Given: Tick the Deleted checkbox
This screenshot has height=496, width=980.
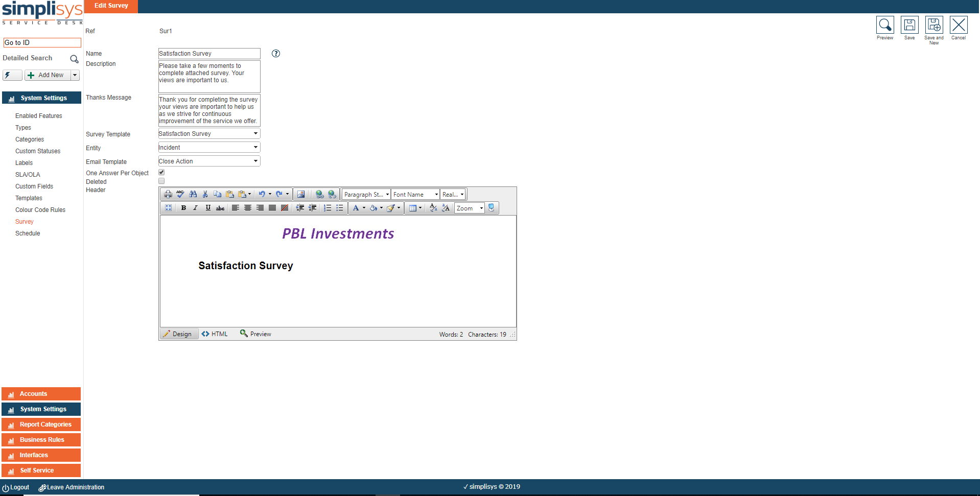Looking at the screenshot, I should (161, 181).
